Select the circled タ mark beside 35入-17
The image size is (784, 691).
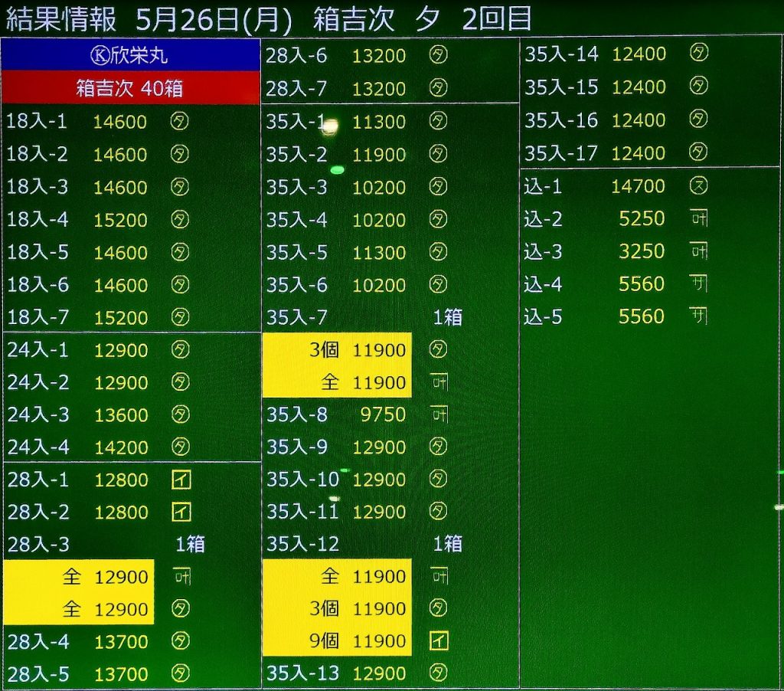pyautogui.click(x=698, y=152)
